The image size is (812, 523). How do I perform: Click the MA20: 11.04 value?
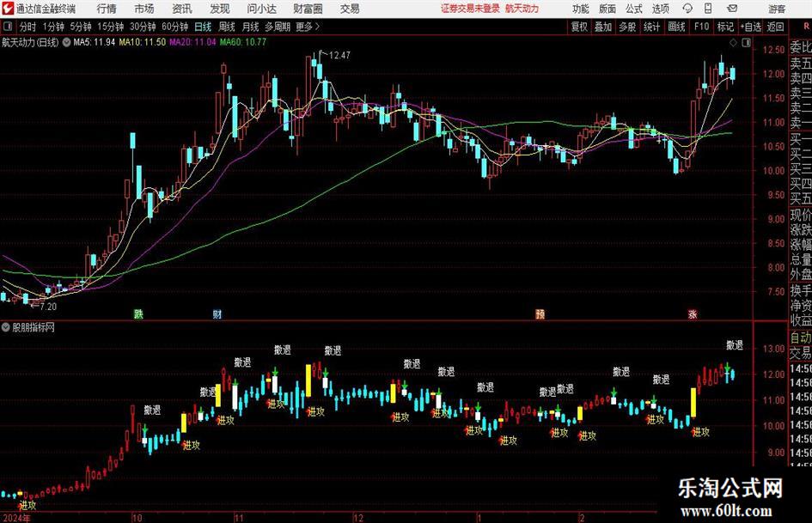(x=192, y=42)
